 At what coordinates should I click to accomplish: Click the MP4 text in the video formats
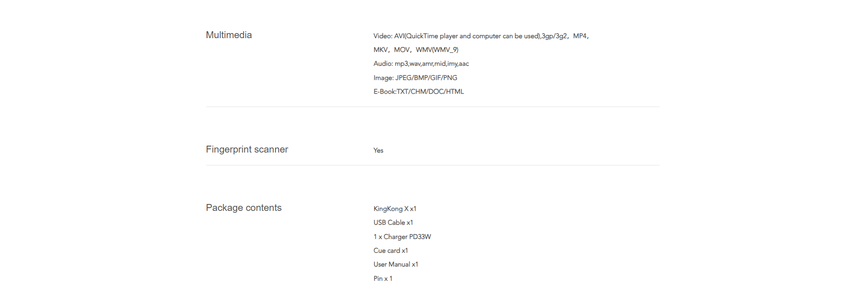tap(580, 36)
